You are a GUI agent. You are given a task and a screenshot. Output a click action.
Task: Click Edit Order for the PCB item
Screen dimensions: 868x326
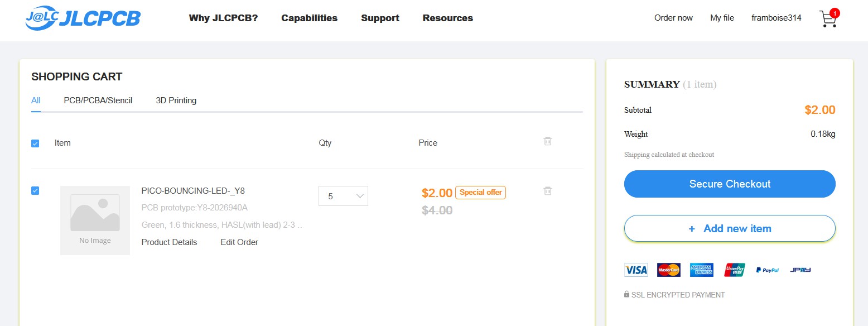(239, 242)
